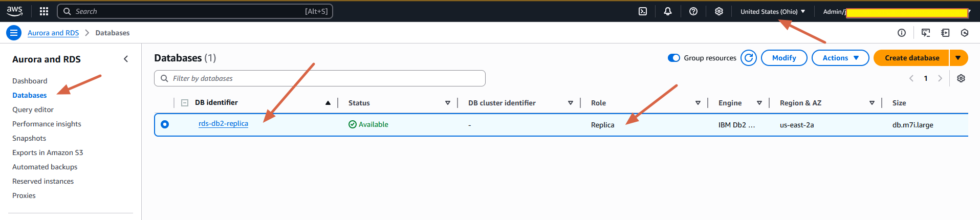Open Dashboard in the side navigation

(x=30, y=81)
